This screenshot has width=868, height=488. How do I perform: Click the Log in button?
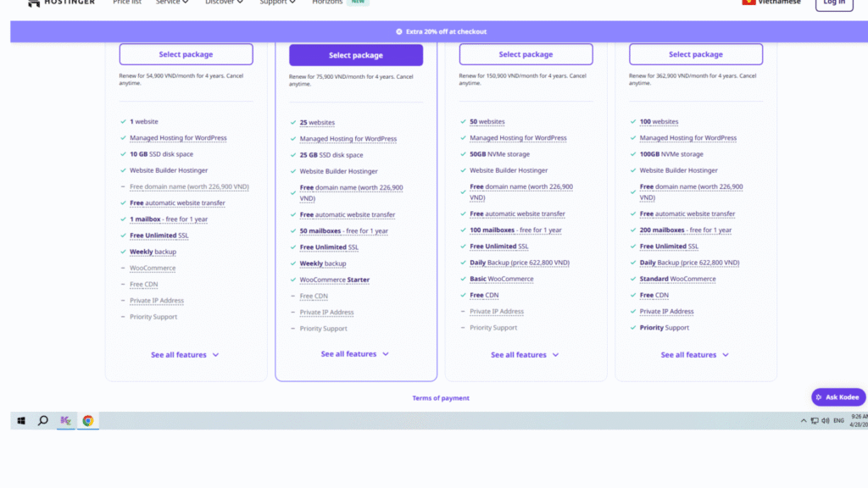pos(834,3)
